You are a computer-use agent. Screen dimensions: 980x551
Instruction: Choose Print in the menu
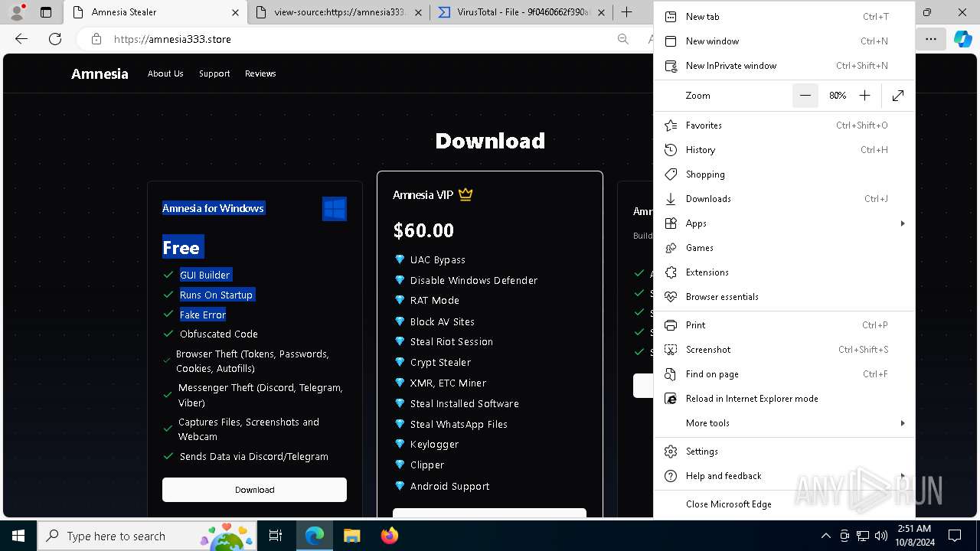(x=784, y=325)
